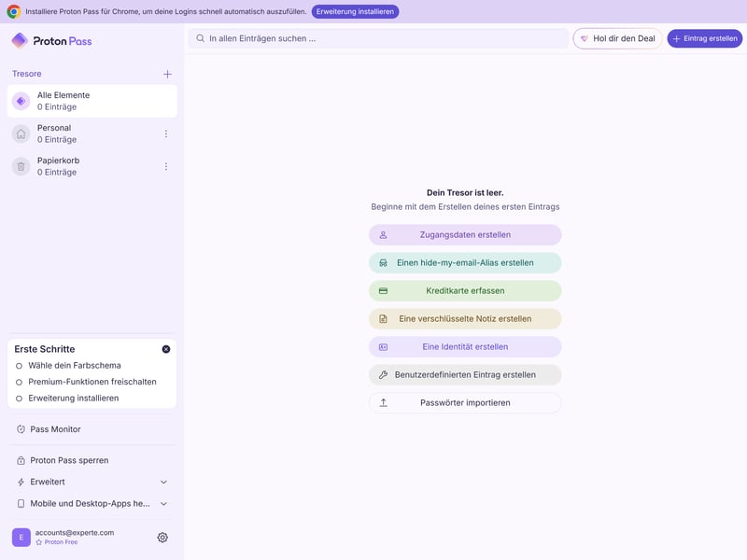The image size is (747, 560).
Task: Close the Erste Schritte panel
Action: point(166,349)
